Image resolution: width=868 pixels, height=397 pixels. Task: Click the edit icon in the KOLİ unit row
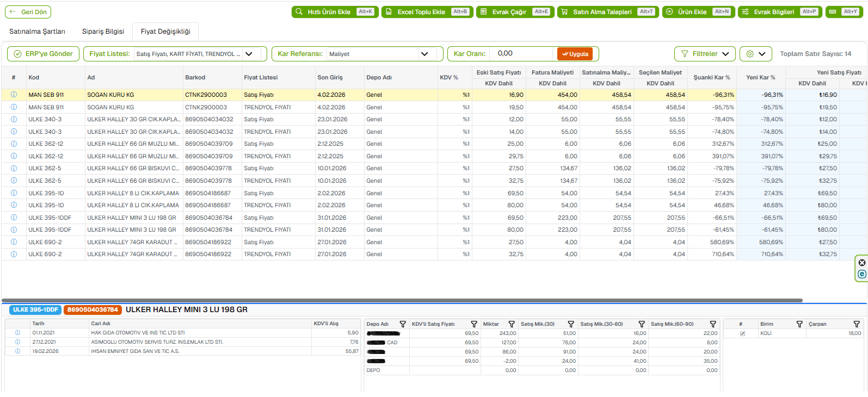click(x=742, y=333)
